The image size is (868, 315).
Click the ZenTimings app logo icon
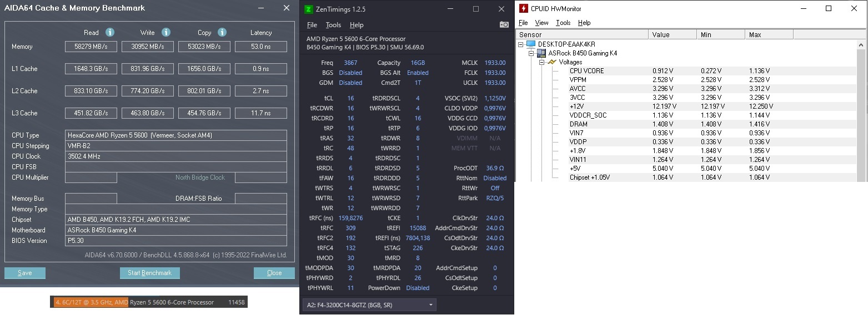309,9
